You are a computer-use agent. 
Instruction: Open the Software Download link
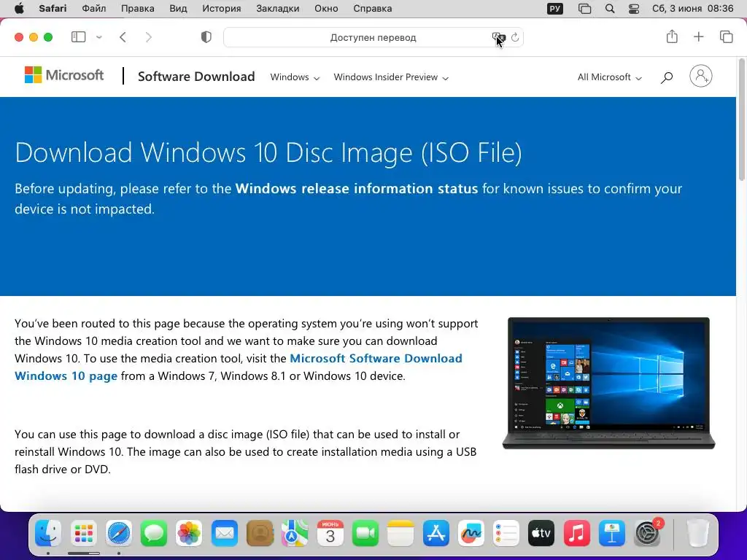196,76
